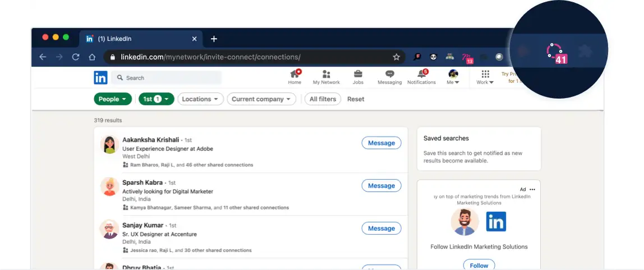Click the LinkedIn search box
644x270 pixels.
click(x=166, y=77)
